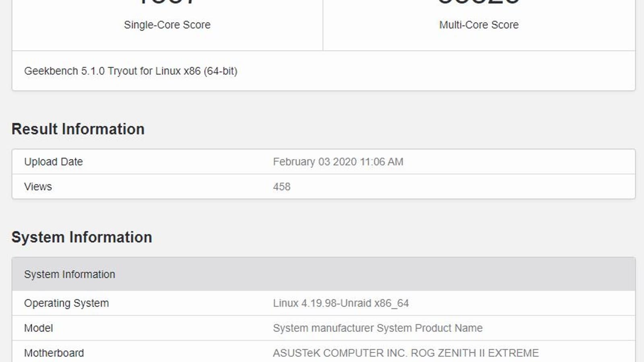Click the 458 views count
The width and height of the screenshot is (644, 362).
coord(281,187)
